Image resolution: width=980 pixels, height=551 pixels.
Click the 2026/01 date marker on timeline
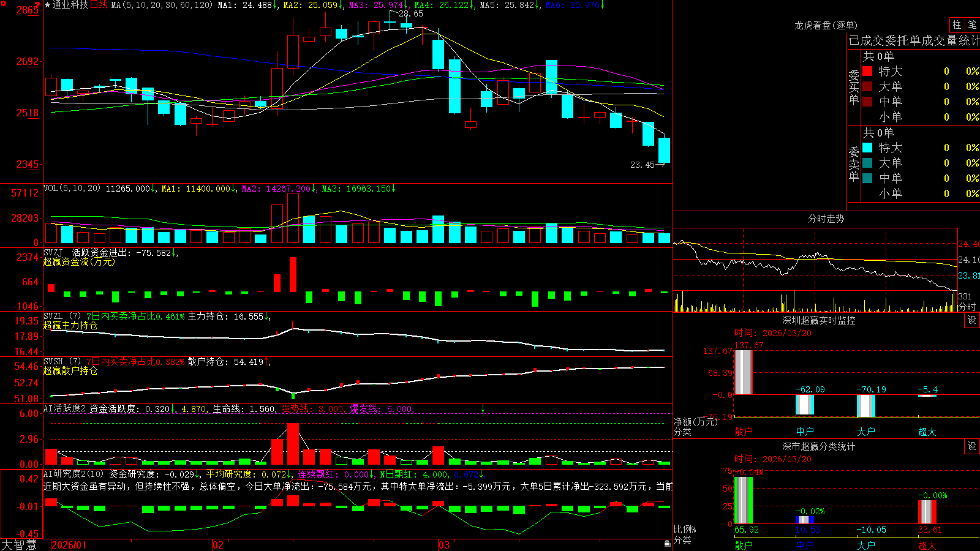69,545
